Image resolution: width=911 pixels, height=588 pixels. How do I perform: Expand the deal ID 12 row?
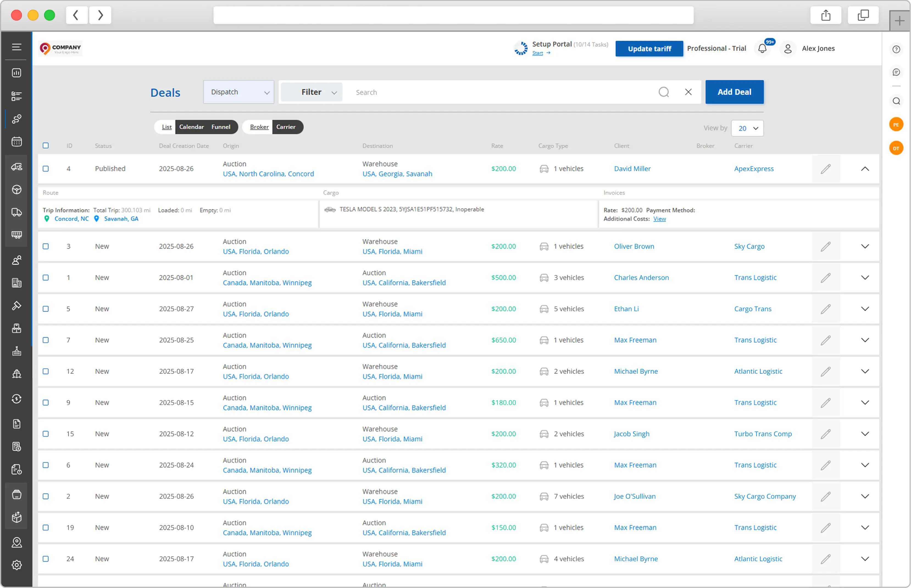click(x=865, y=371)
